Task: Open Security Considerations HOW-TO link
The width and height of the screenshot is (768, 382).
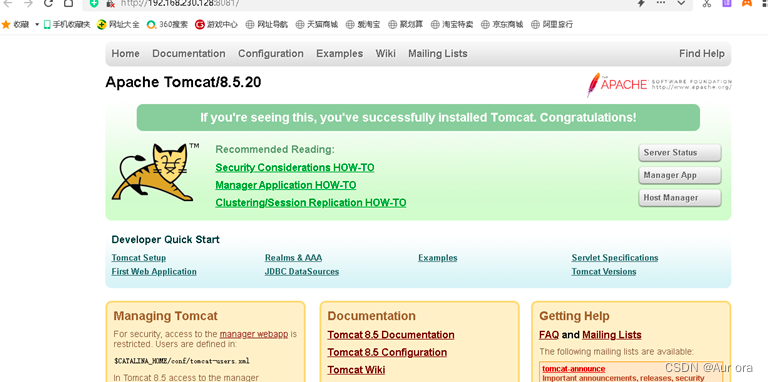Action: tap(295, 167)
